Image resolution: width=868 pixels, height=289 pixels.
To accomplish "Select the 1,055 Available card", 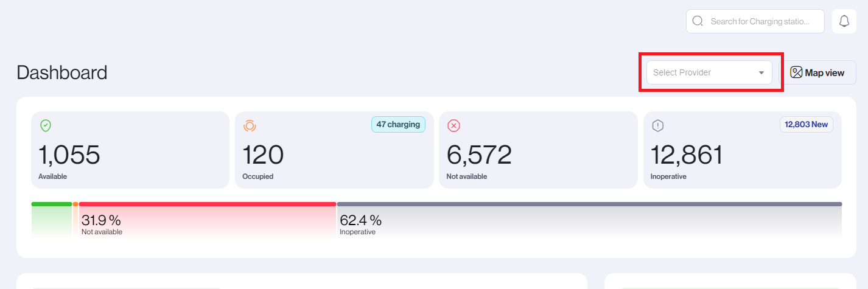I will 130,150.
